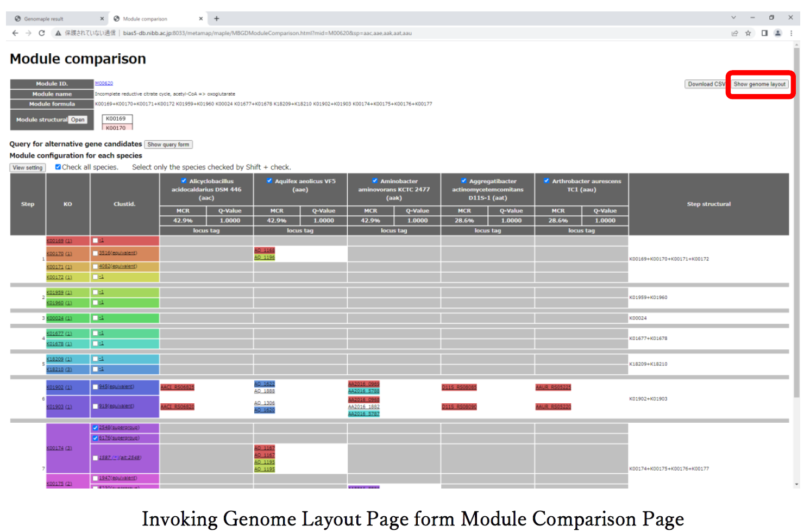Click the M00620 module ID link

point(104,83)
